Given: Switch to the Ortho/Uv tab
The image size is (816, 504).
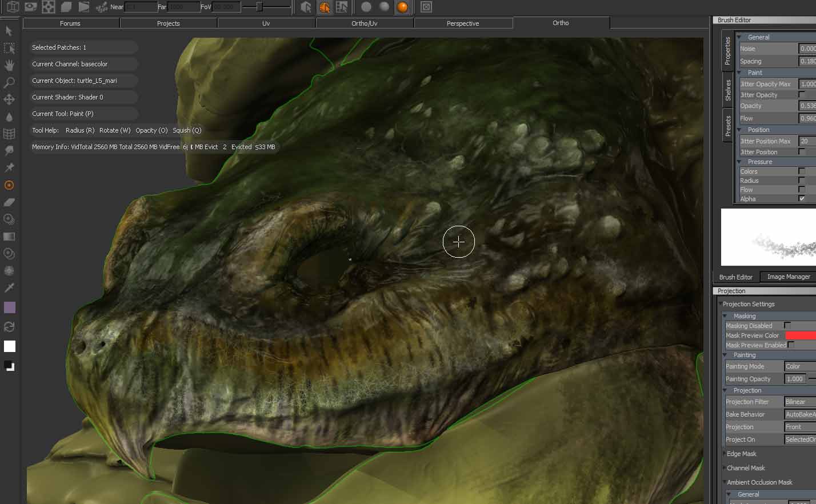Looking at the screenshot, I should tap(365, 23).
